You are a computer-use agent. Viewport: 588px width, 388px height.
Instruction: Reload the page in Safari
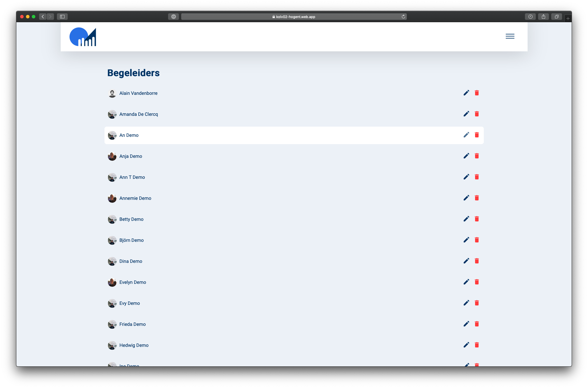pyautogui.click(x=403, y=17)
